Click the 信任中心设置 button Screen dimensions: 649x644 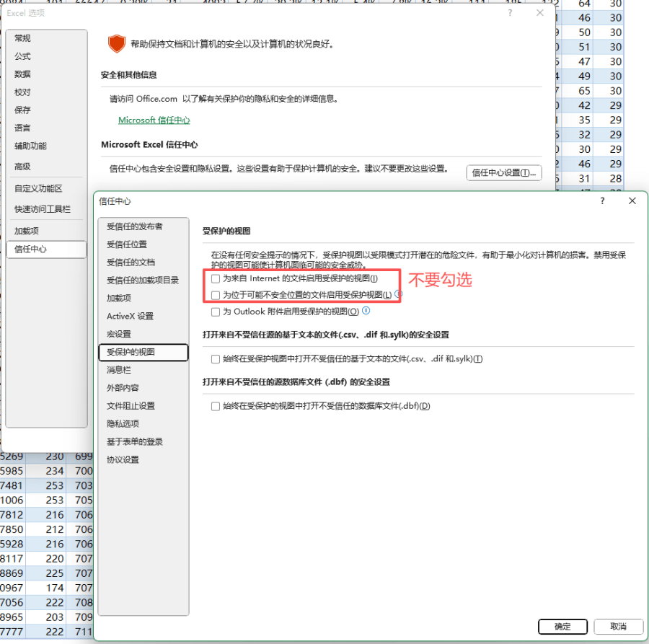503,173
